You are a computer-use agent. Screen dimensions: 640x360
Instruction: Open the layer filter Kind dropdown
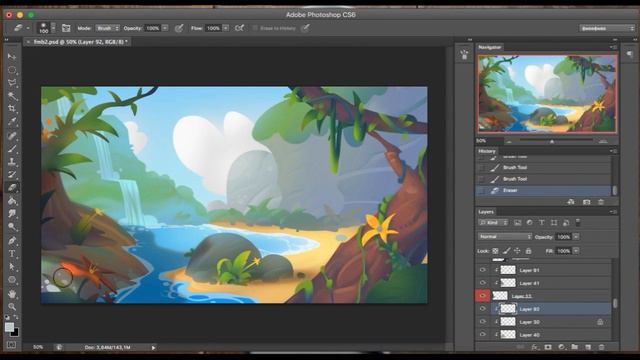pyautogui.click(x=493, y=222)
